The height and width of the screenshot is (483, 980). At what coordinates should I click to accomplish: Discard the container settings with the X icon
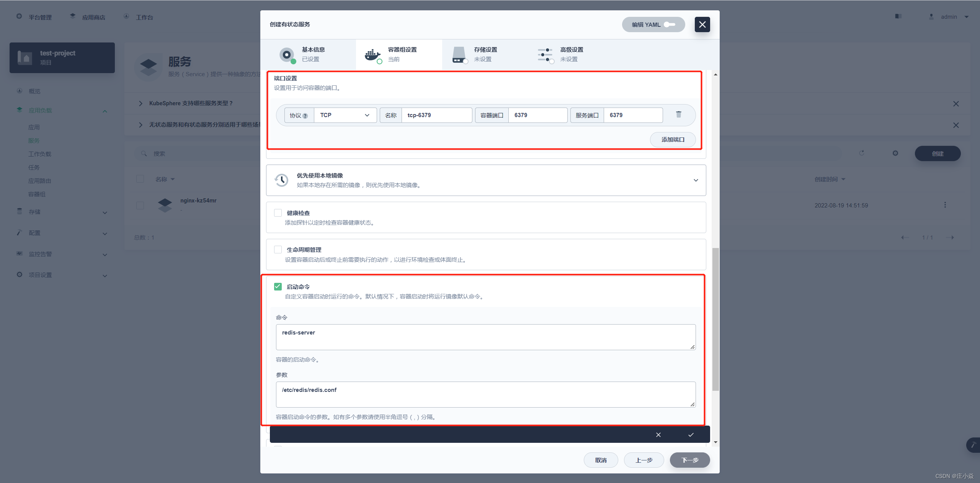tap(658, 435)
